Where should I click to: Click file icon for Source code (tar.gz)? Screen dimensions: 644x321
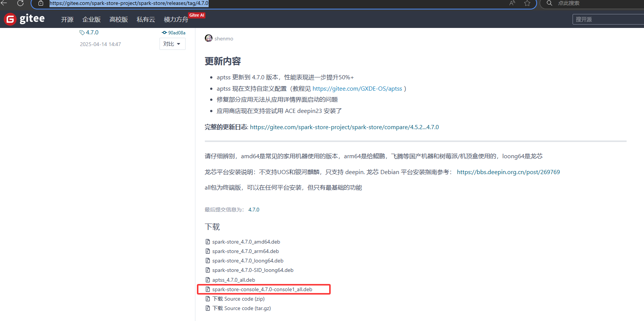[207, 308]
